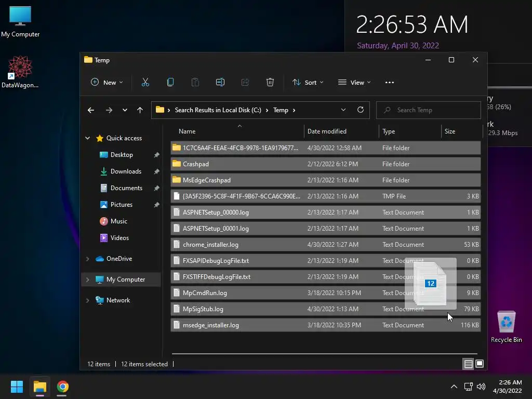Viewport: 532px width, 399px height.
Task: Select the Crashpad folder
Action: point(326,164)
